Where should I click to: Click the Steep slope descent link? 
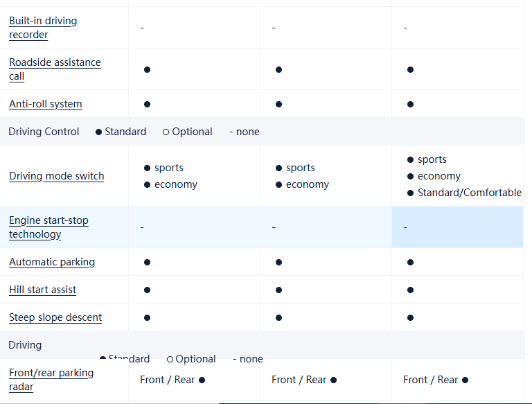[x=55, y=317]
